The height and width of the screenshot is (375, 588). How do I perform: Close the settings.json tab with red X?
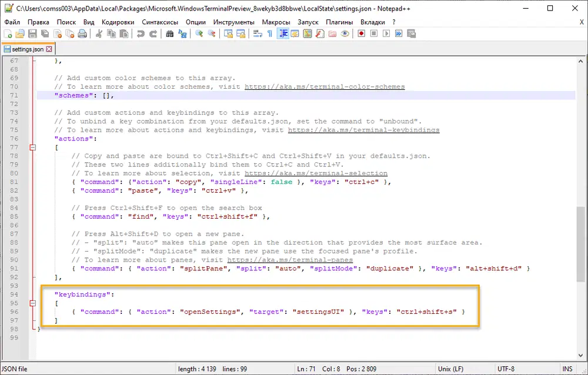(49, 49)
